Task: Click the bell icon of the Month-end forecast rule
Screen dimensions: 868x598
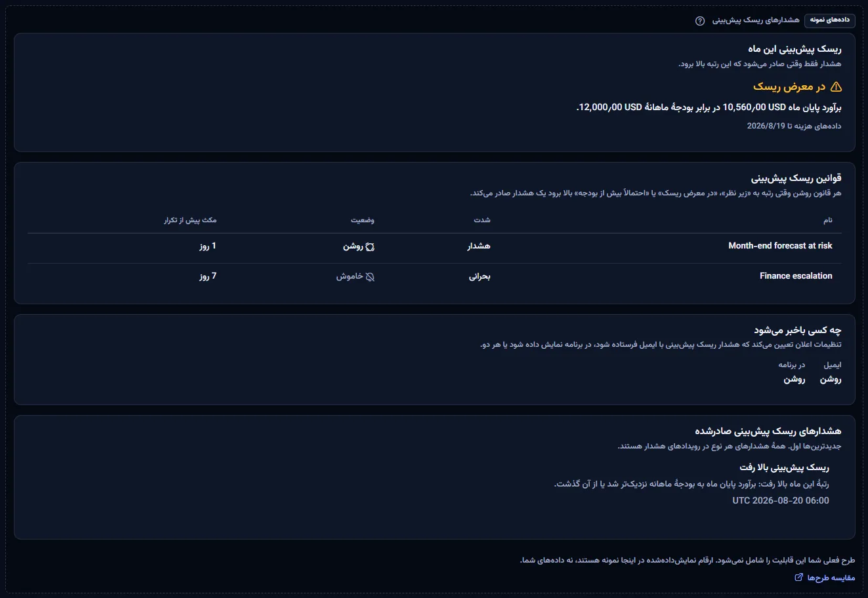Action: click(370, 247)
